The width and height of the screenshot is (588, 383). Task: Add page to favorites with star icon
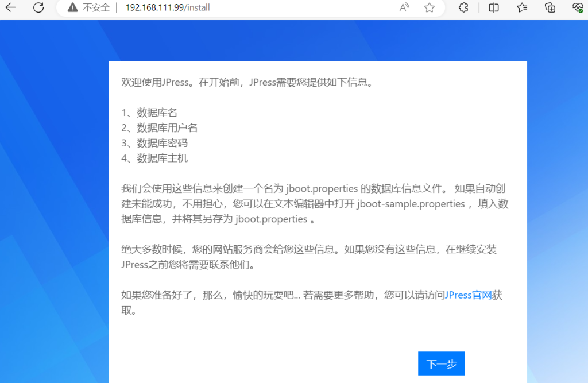point(429,7)
